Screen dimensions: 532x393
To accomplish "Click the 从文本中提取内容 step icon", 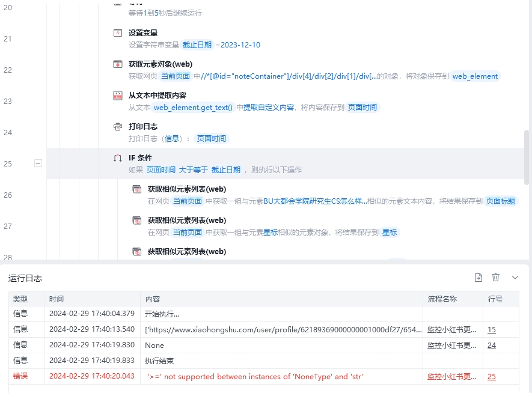I will (118, 96).
